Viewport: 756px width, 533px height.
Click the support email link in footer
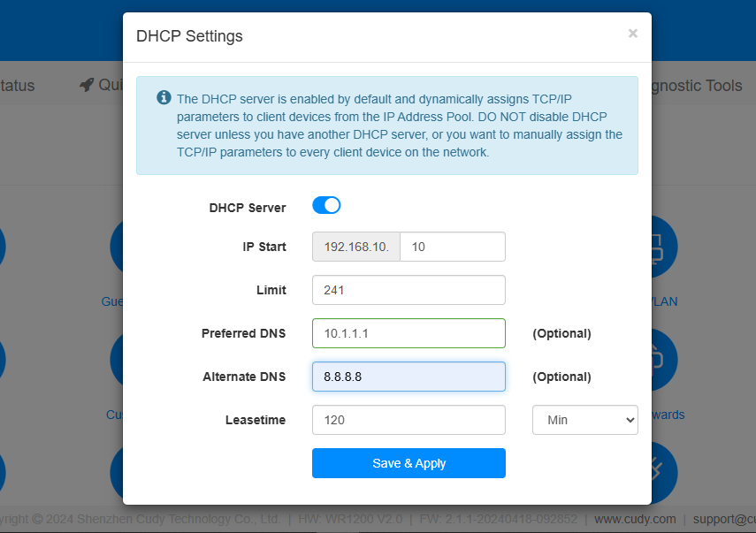tap(723, 519)
